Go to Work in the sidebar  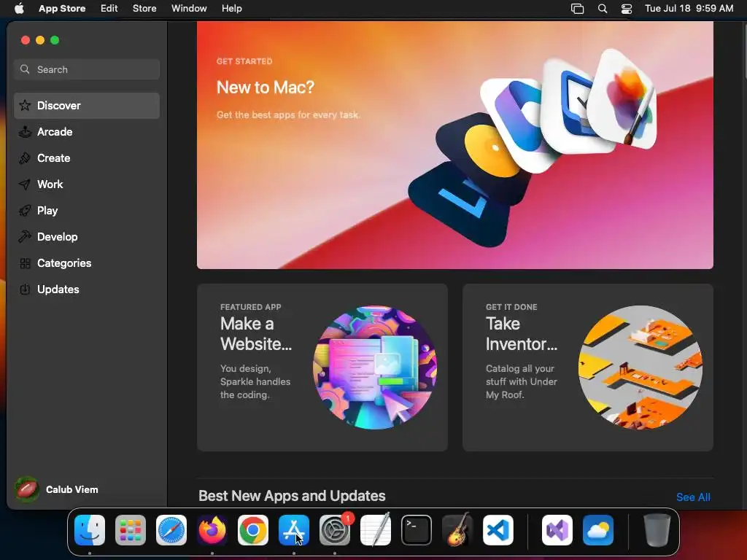tap(87, 184)
